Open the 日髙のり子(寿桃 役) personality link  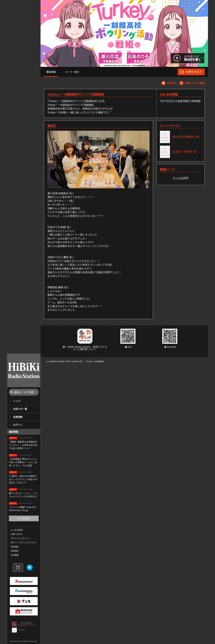click(185, 152)
